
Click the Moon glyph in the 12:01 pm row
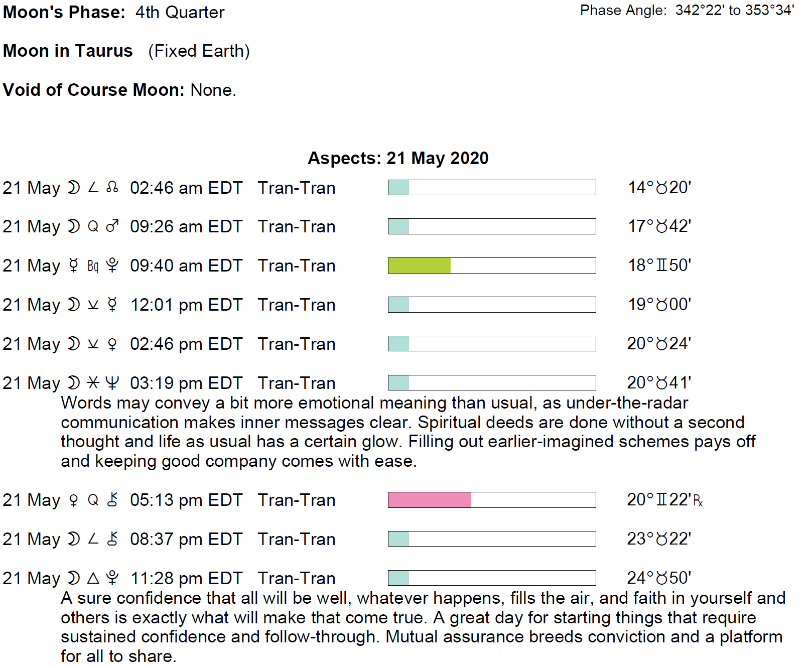click(74, 305)
